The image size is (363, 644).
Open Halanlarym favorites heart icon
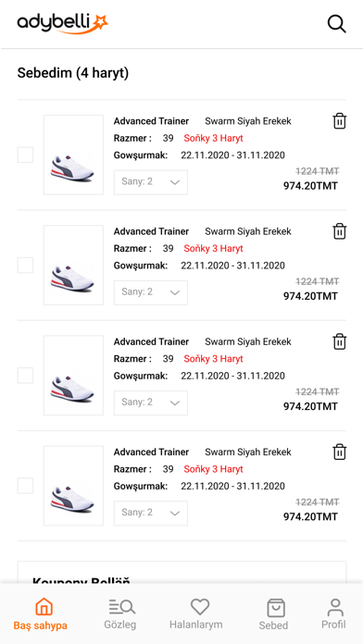click(200, 607)
